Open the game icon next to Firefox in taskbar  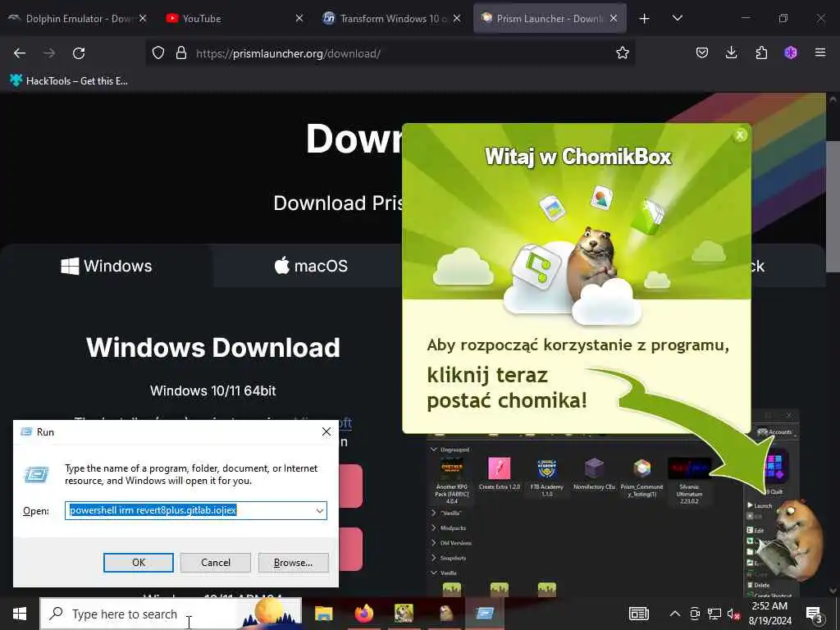pos(404,614)
